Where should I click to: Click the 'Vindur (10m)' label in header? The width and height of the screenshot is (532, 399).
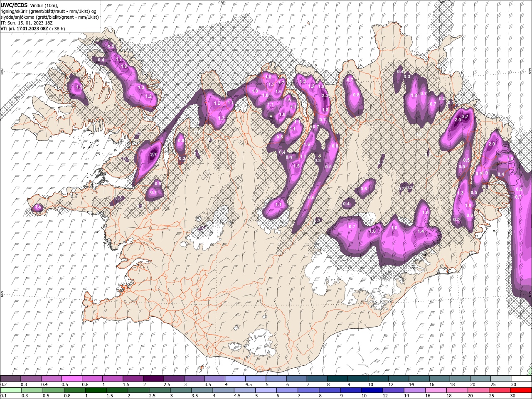coord(44,5)
